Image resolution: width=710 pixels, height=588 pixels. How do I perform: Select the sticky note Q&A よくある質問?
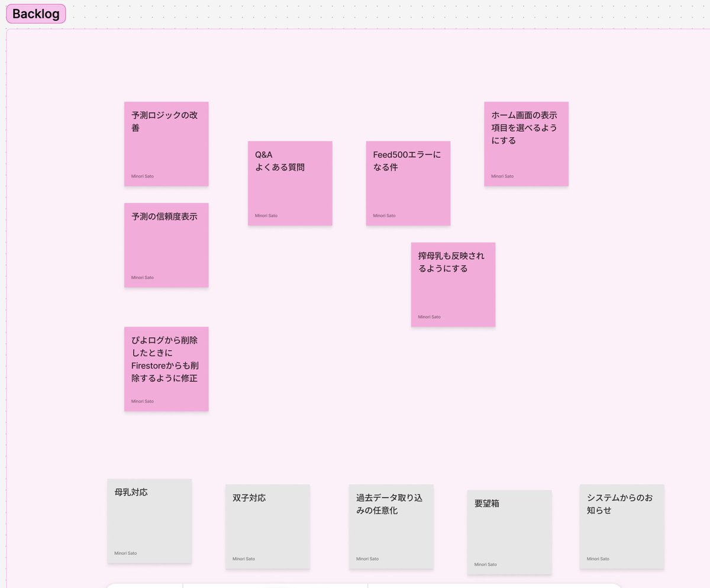tap(290, 183)
